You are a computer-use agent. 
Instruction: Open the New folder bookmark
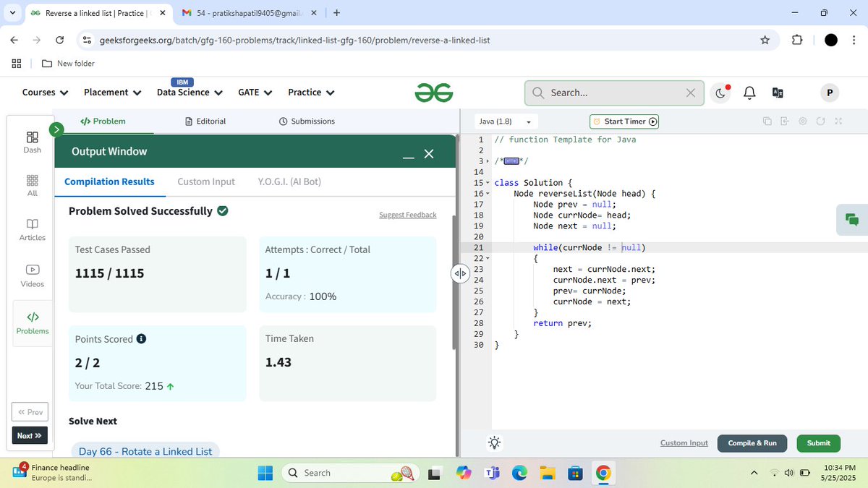pyautogui.click(x=68, y=64)
